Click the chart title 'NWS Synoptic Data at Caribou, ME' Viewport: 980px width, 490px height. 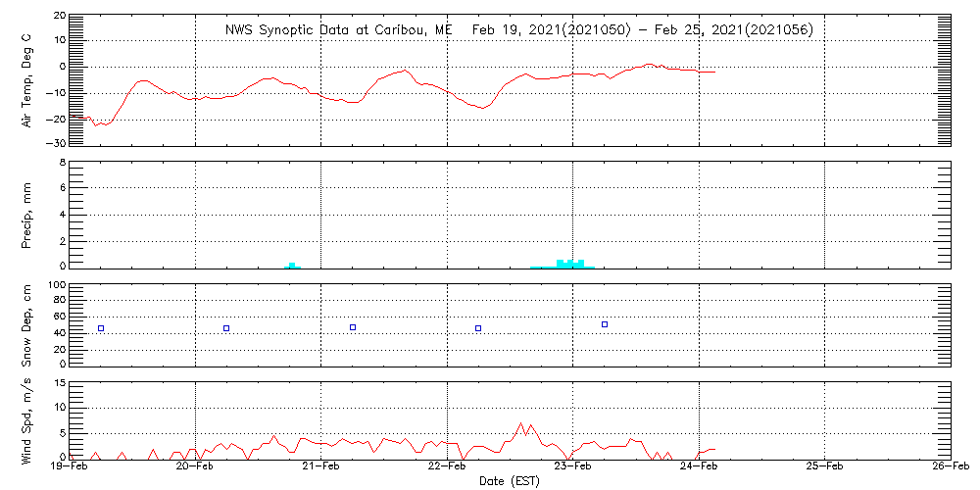tap(339, 29)
